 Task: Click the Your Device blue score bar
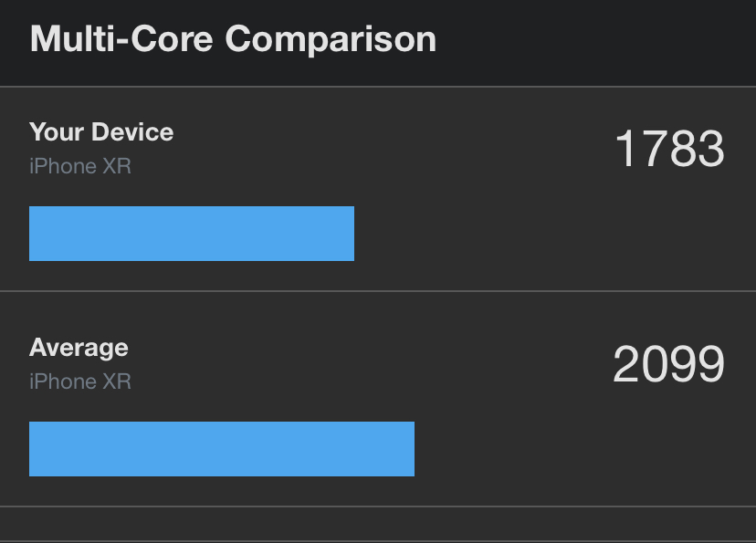[x=192, y=234]
